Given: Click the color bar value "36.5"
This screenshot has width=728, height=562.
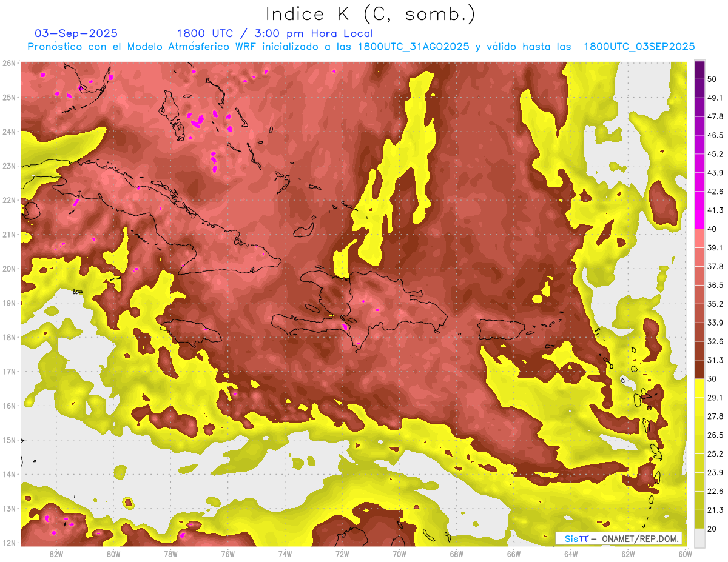Looking at the screenshot, I should [x=715, y=285].
